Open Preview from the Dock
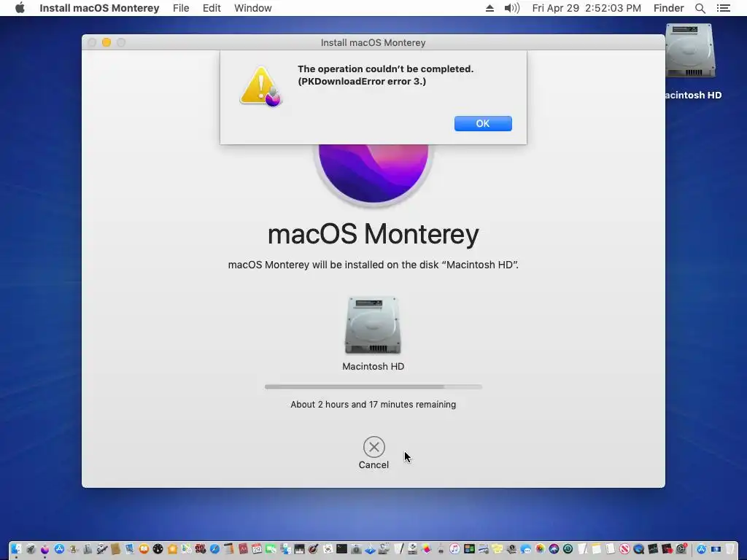The width and height of the screenshot is (747, 560). click(129, 549)
